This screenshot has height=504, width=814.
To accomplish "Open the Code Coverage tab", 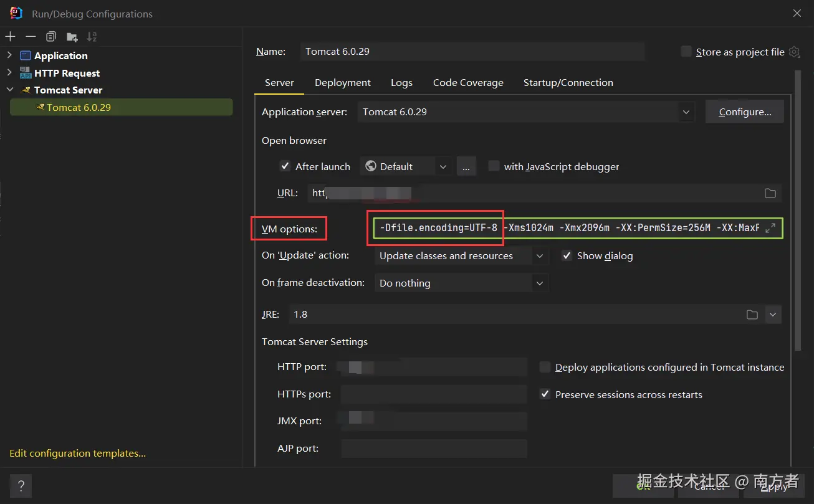I will click(468, 82).
